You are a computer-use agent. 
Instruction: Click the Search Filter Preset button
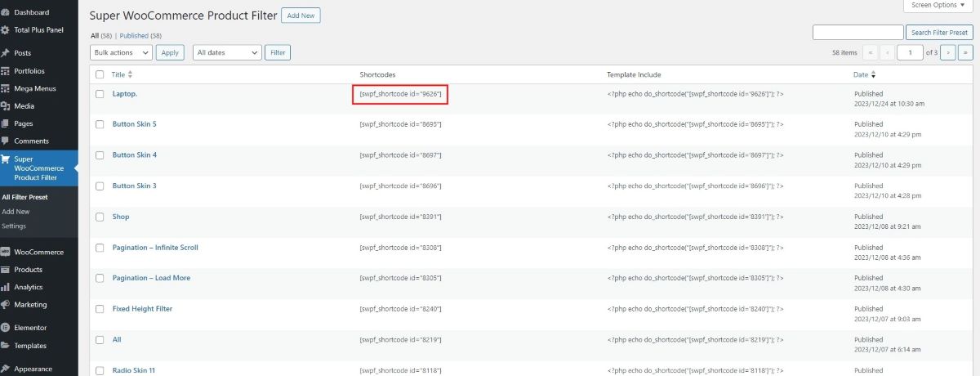point(939,33)
